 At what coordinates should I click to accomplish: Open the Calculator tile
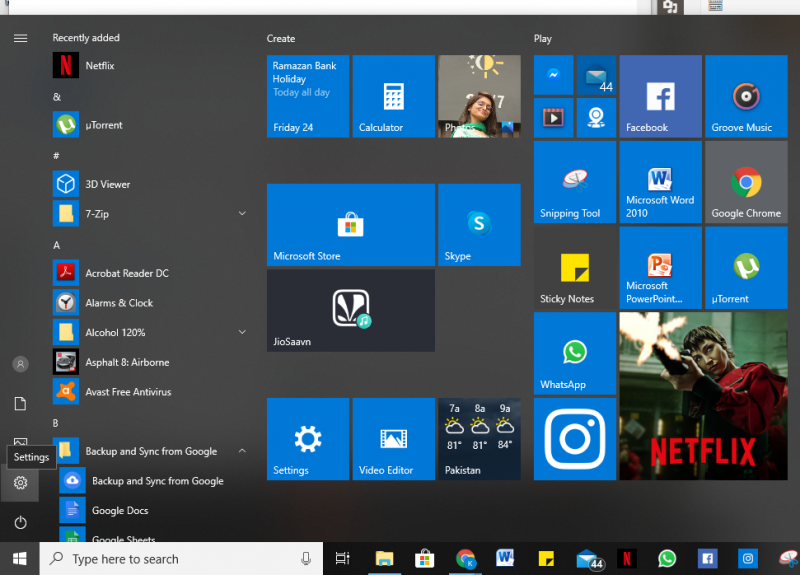click(394, 96)
